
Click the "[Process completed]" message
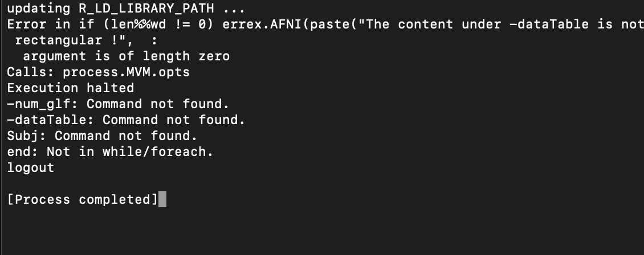pos(83,200)
